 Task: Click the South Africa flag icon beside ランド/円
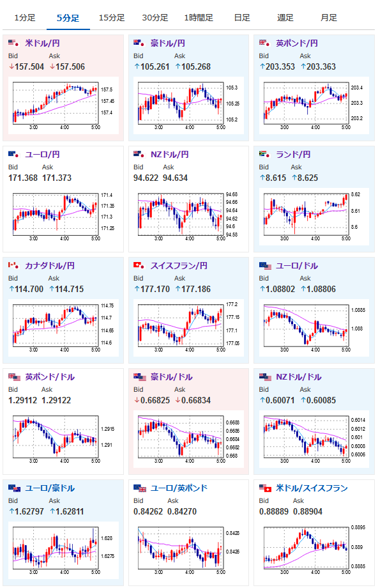pyautogui.click(x=264, y=154)
